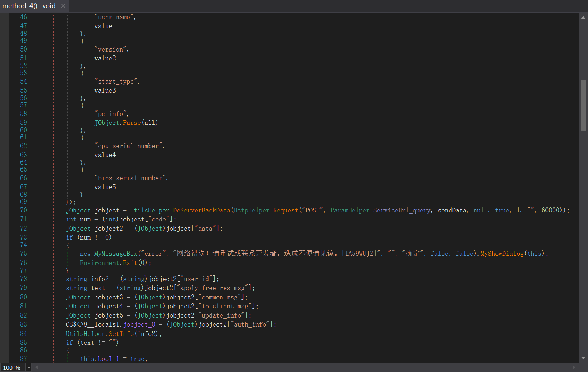Click HttpHelper on line 70
Image resolution: width=588 pixels, height=372 pixels.
coord(252,210)
